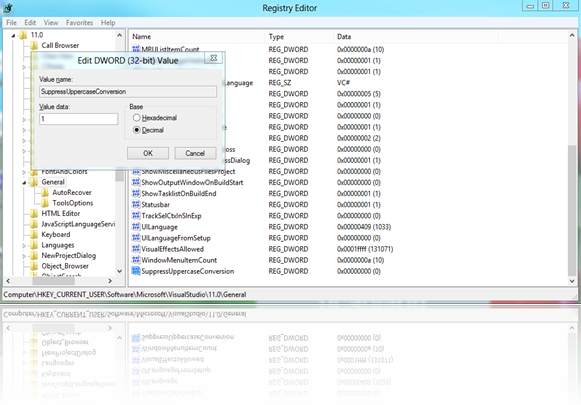Click the AutoRecover folder icon
The image size is (581, 405).
[x=45, y=192]
